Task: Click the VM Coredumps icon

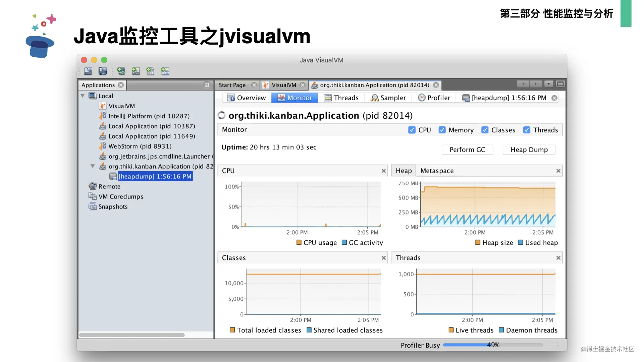Action: coord(92,196)
